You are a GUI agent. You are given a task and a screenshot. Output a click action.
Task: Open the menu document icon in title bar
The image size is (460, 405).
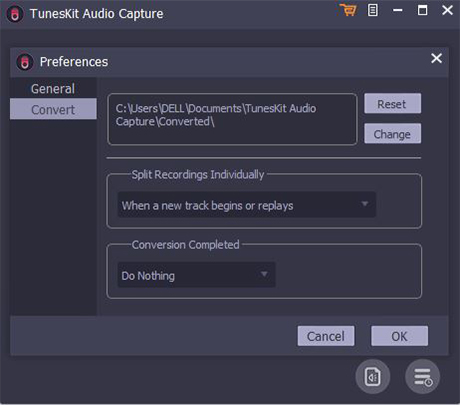click(x=373, y=10)
